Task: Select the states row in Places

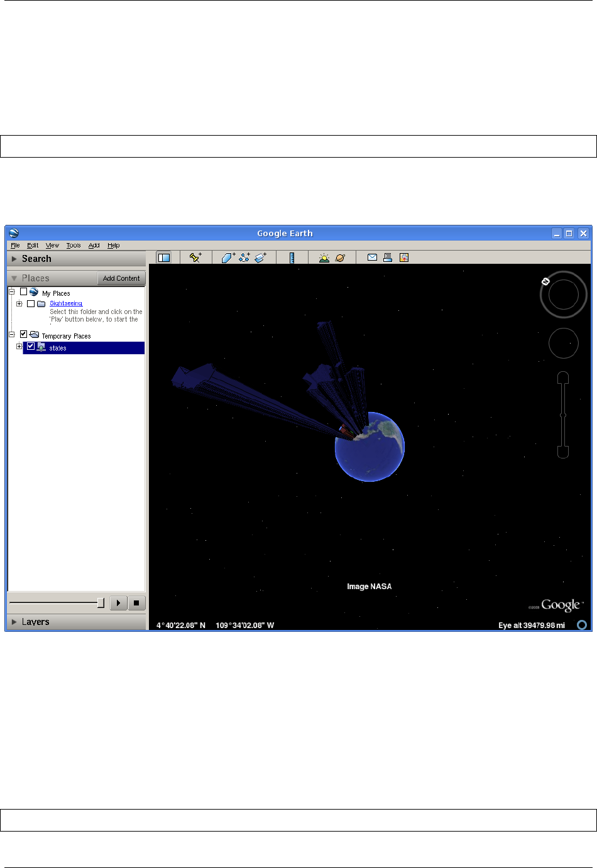Action: [84, 347]
